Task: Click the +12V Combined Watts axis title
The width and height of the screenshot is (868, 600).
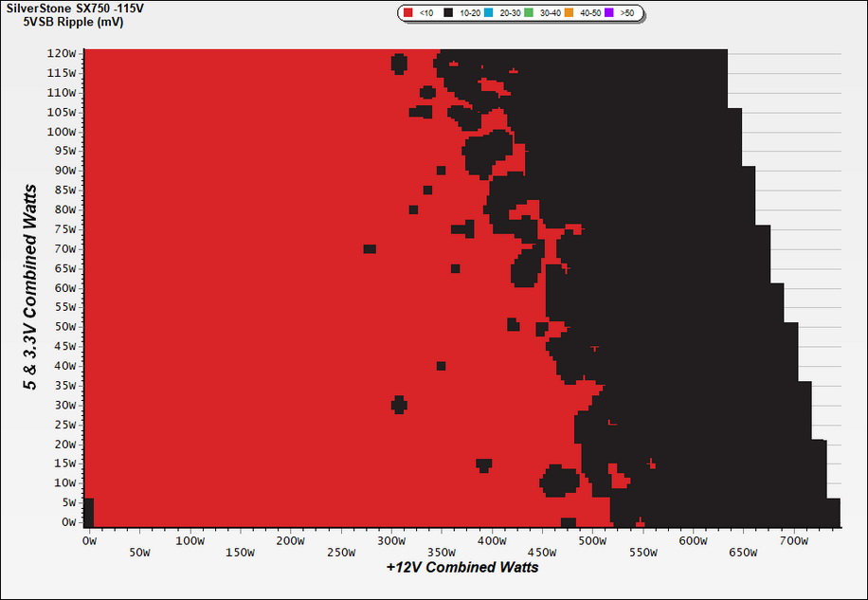Action: [462, 568]
